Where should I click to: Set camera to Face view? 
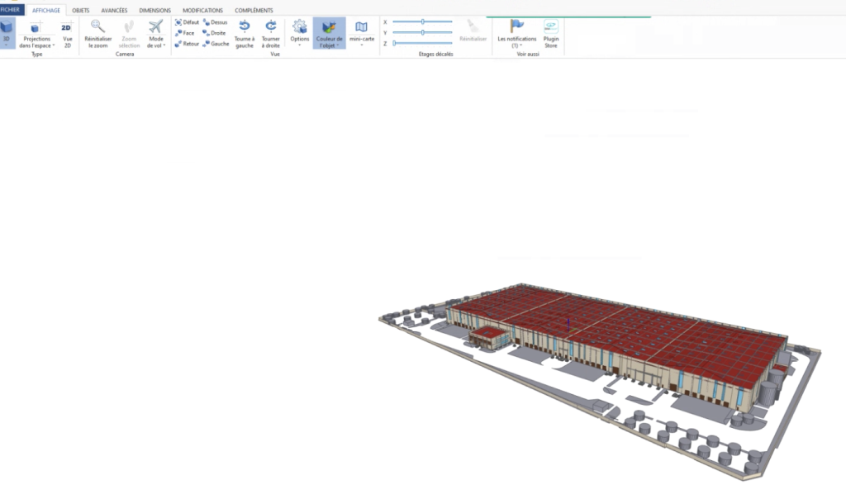click(185, 33)
